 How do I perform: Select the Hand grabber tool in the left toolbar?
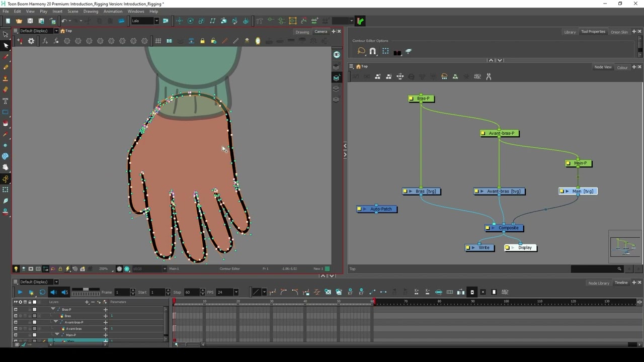point(6,167)
